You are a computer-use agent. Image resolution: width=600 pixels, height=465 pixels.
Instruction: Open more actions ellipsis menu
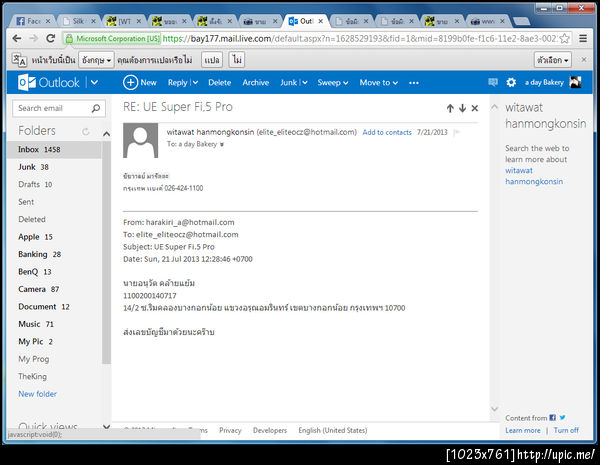point(414,83)
